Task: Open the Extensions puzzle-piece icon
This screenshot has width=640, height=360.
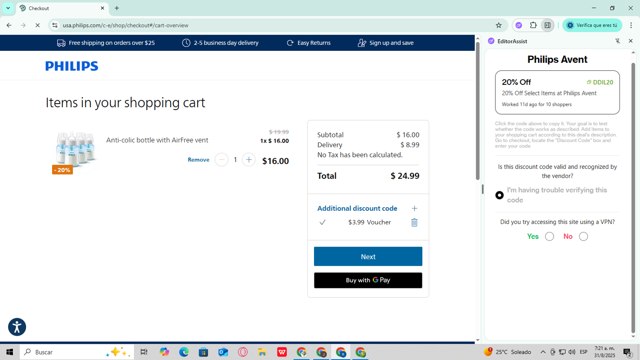Action: tap(533, 25)
